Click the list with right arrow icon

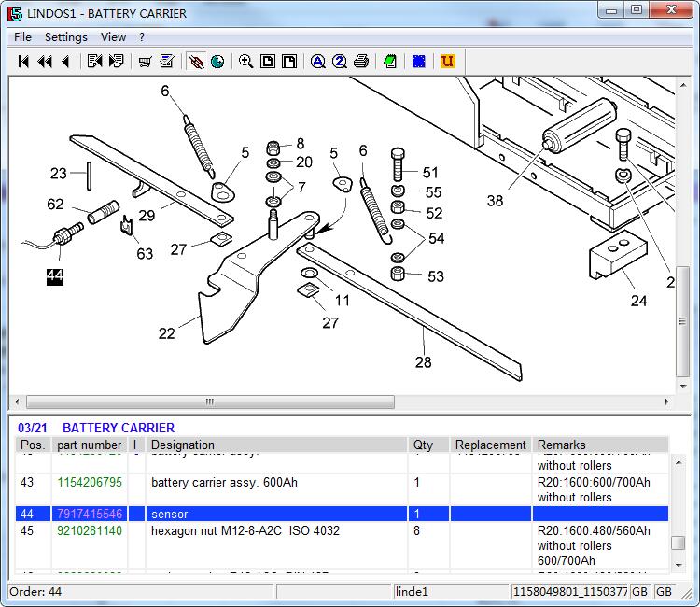[x=117, y=62]
